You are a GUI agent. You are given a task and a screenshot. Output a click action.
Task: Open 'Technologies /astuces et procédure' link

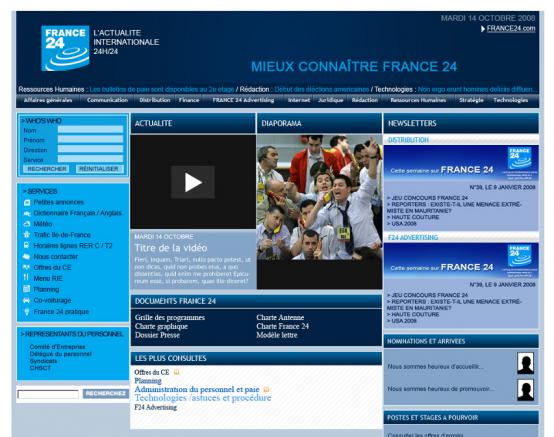203,398
